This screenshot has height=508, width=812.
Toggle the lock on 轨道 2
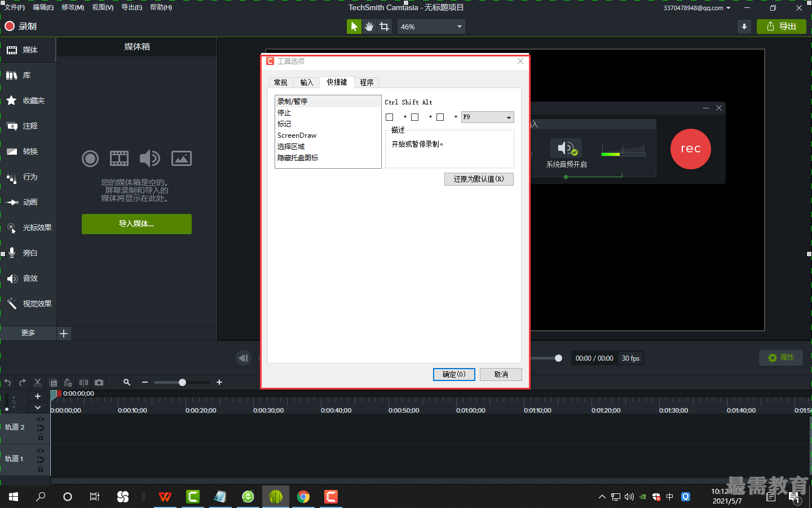41,437
